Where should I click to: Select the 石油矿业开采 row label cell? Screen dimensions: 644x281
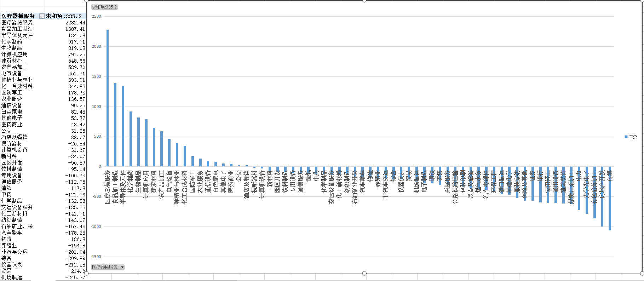click(17, 226)
